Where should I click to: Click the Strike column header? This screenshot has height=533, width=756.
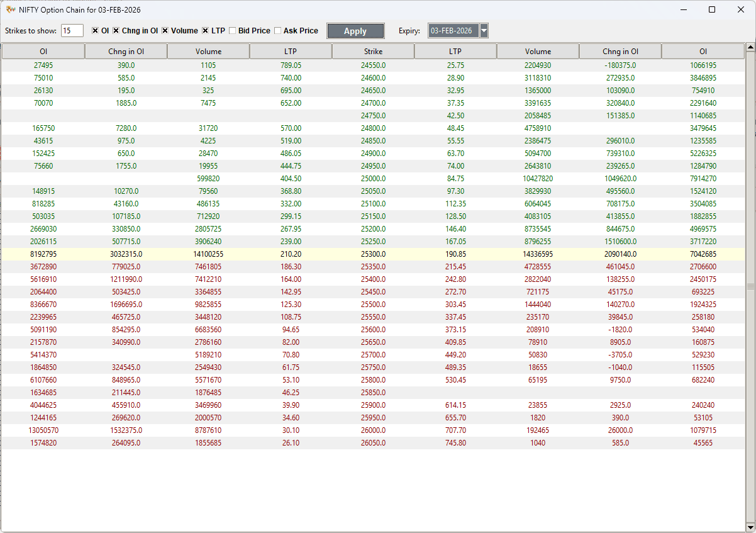(373, 51)
